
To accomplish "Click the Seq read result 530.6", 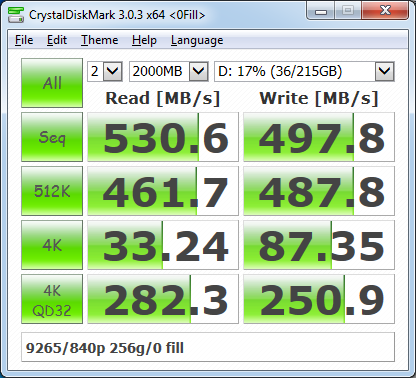I will coord(163,137).
